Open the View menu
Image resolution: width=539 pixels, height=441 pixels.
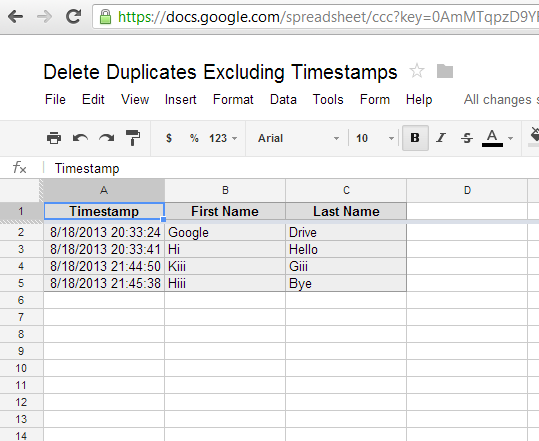coord(135,100)
